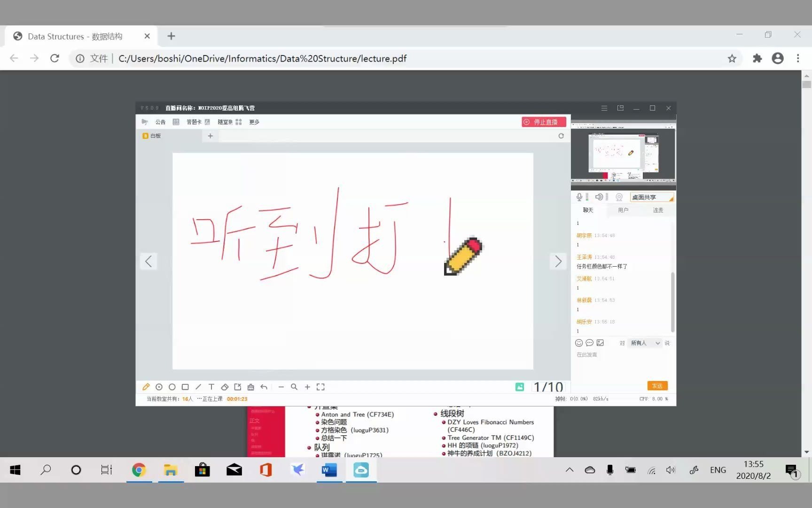Image resolution: width=812 pixels, height=508 pixels.
Task: Open Chrome extensions puzzle icon
Action: pyautogui.click(x=757, y=58)
